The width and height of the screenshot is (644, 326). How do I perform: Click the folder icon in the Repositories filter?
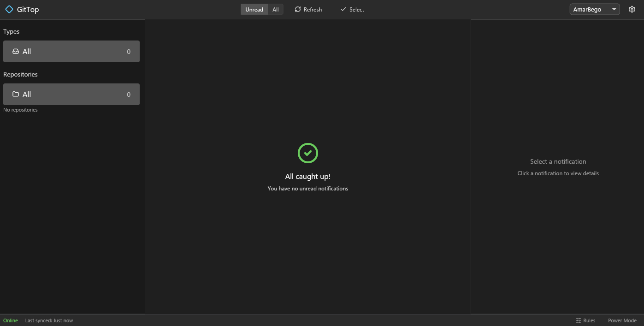[16, 94]
